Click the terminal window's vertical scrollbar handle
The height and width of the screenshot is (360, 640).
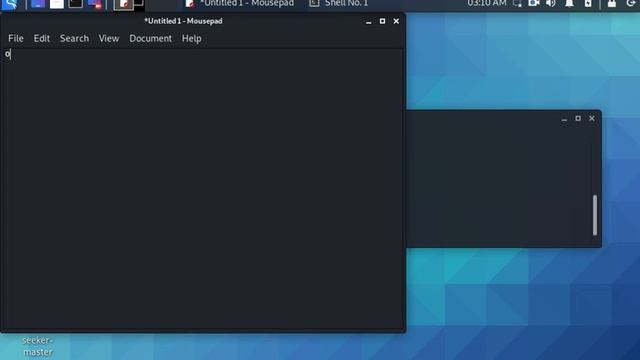tap(595, 215)
